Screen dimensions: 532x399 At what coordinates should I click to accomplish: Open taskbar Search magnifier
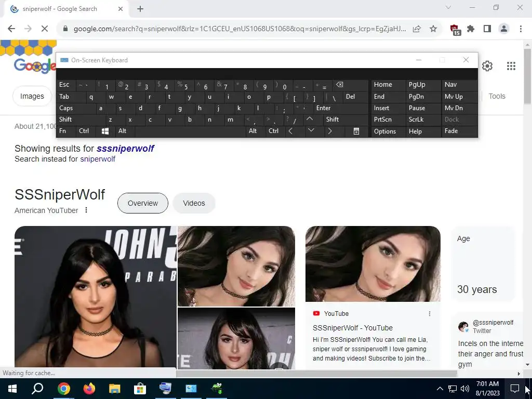37,389
